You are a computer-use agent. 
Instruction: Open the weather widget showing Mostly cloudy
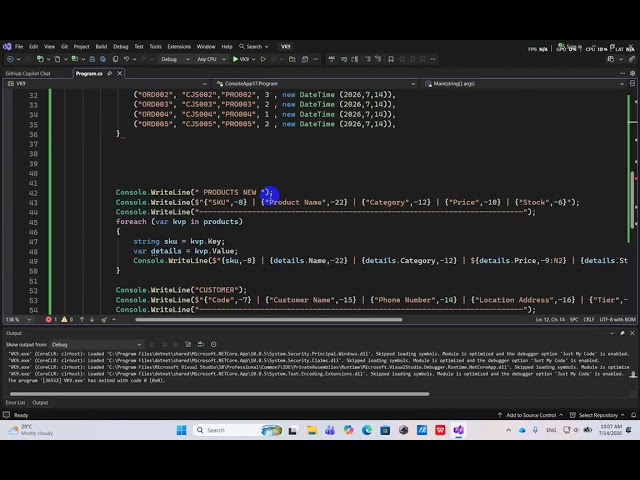pyautogui.click(x=31, y=430)
